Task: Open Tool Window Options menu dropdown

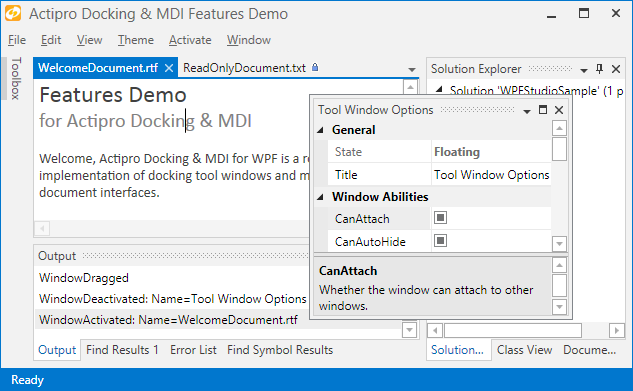Action: [527, 111]
